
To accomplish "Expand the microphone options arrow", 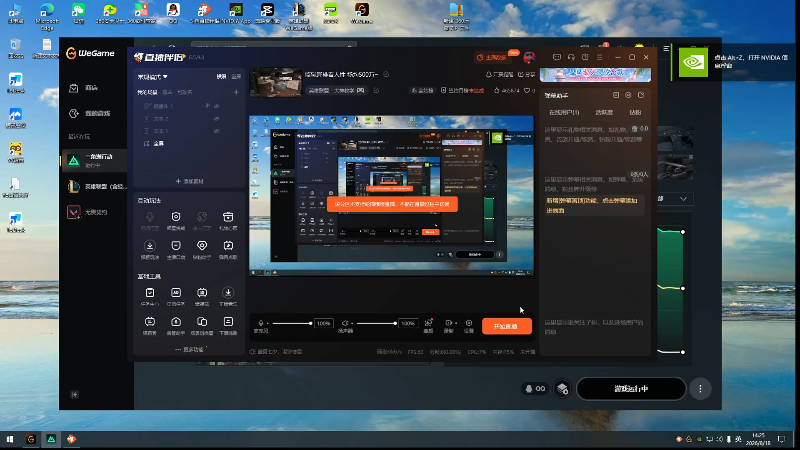I will click(267, 323).
